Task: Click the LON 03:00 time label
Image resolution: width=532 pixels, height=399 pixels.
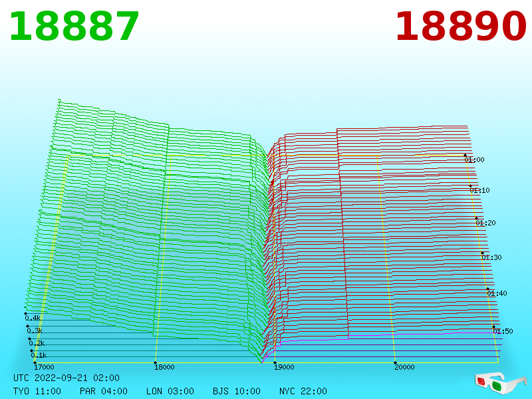Action: click(x=170, y=391)
